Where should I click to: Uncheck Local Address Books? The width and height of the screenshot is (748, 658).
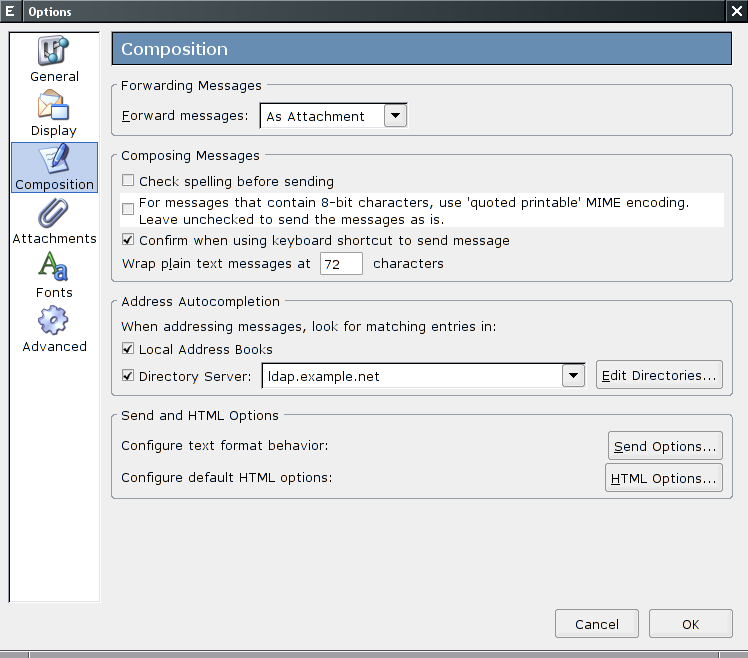(x=128, y=348)
